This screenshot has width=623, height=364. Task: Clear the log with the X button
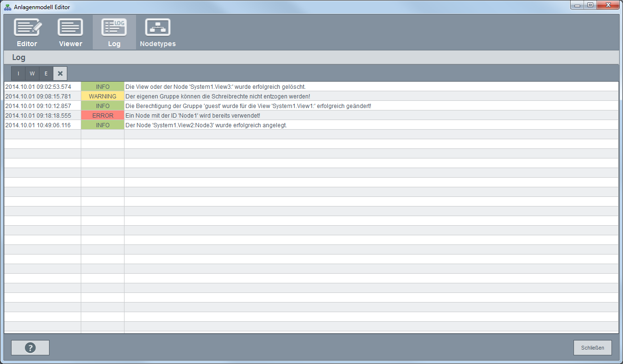[x=60, y=73]
